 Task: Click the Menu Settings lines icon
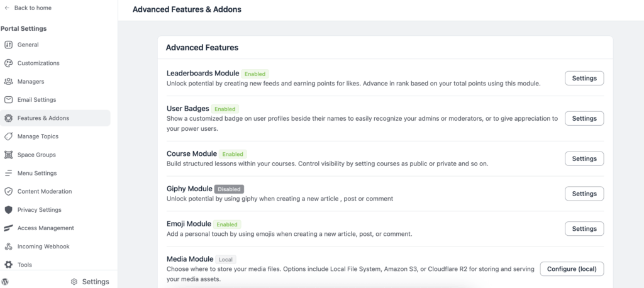(x=8, y=174)
